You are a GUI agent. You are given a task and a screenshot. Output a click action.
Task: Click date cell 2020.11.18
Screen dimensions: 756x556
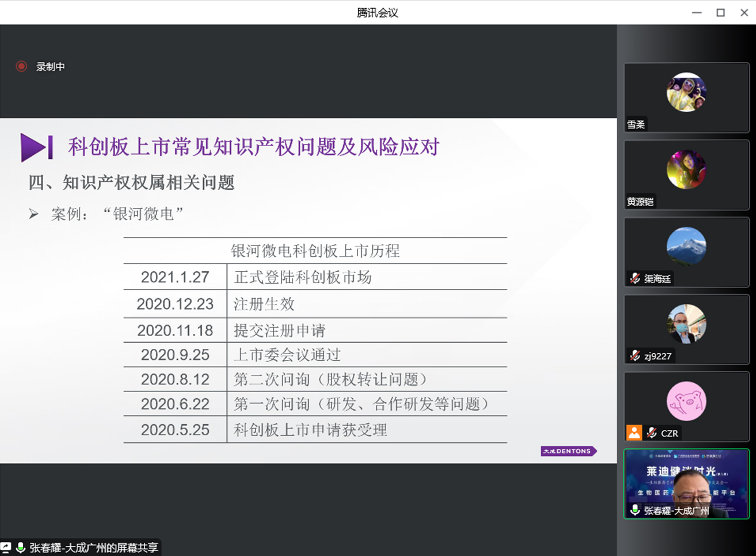pos(175,330)
